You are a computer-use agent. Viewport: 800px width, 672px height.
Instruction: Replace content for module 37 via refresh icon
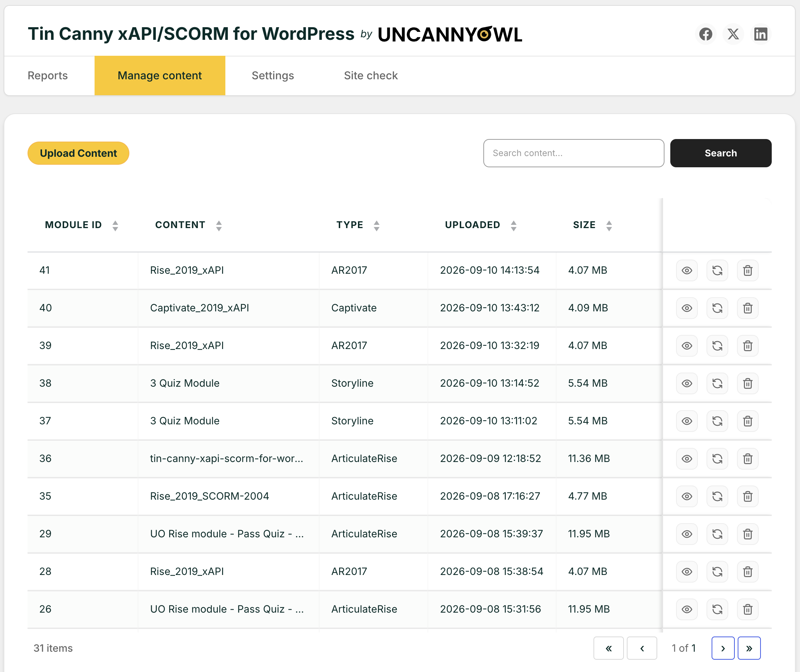717,421
